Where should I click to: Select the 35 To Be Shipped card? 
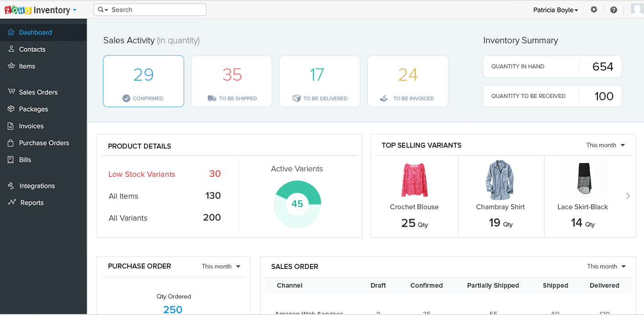point(232,81)
